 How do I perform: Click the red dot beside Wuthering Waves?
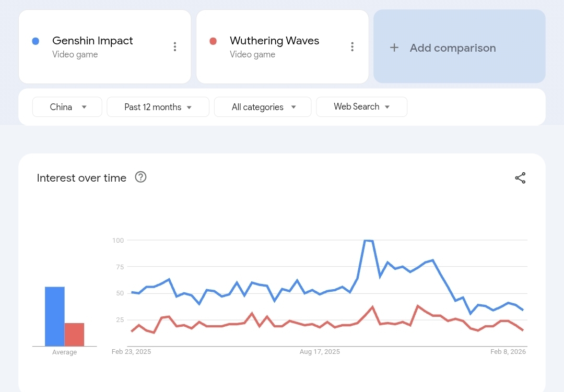213,41
